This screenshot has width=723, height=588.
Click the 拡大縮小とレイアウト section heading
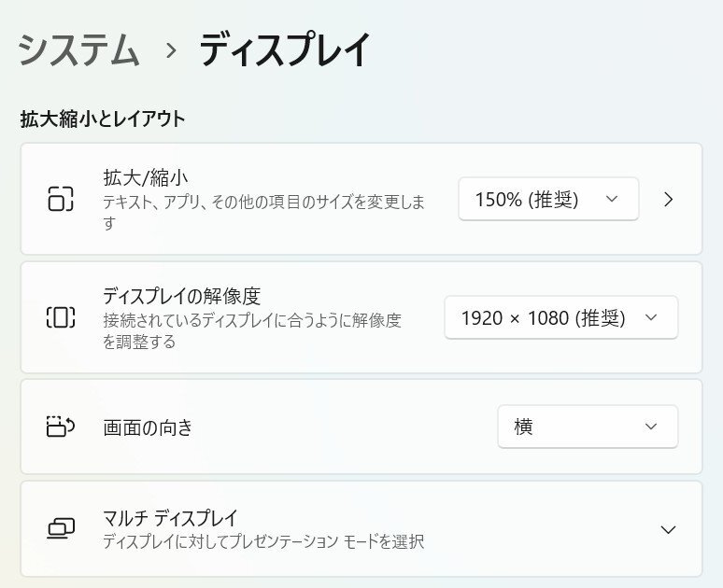point(103,119)
